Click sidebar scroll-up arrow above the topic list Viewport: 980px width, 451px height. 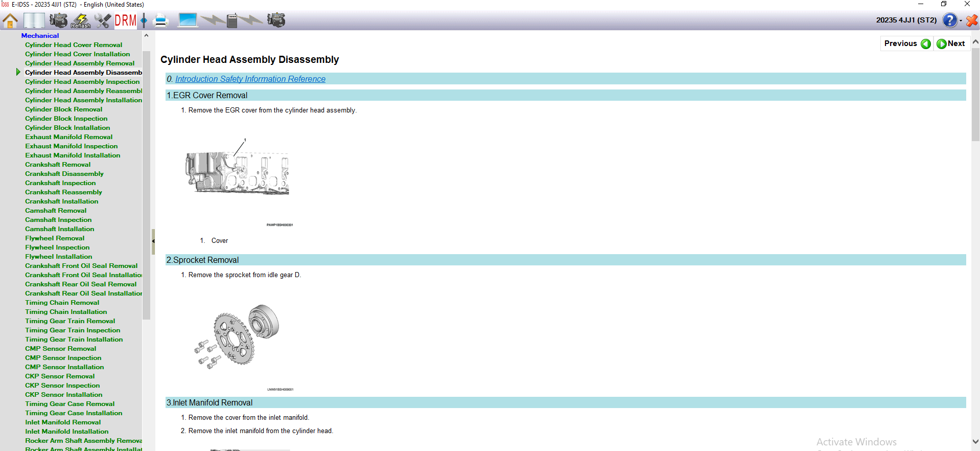tap(146, 36)
